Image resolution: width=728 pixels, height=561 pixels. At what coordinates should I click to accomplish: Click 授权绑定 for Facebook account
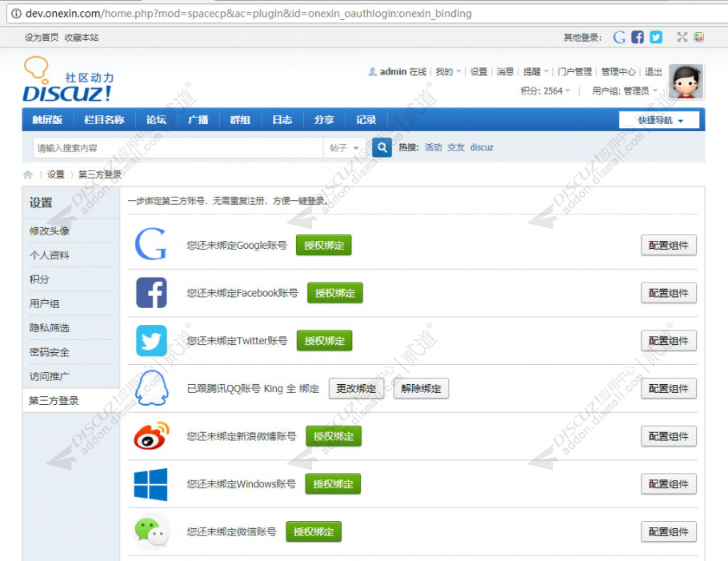[x=334, y=293]
